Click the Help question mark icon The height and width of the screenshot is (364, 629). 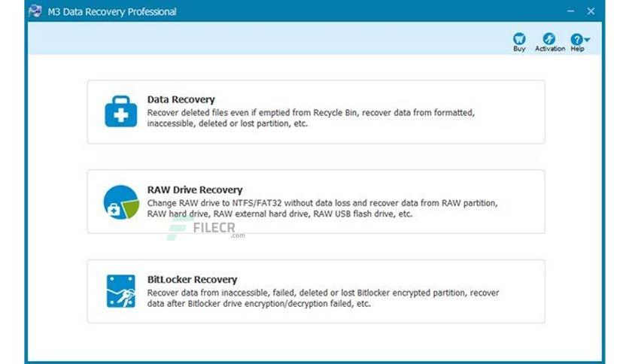(576, 39)
